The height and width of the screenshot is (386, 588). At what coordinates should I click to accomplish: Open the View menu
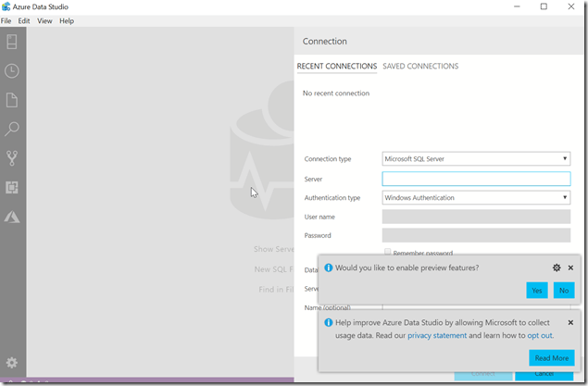coord(44,21)
